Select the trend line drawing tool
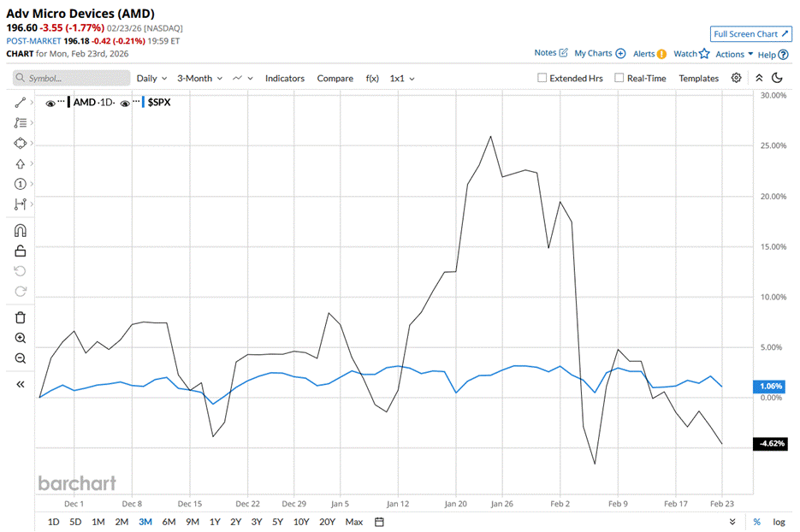The width and height of the screenshot is (800, 532). [21, 103]
